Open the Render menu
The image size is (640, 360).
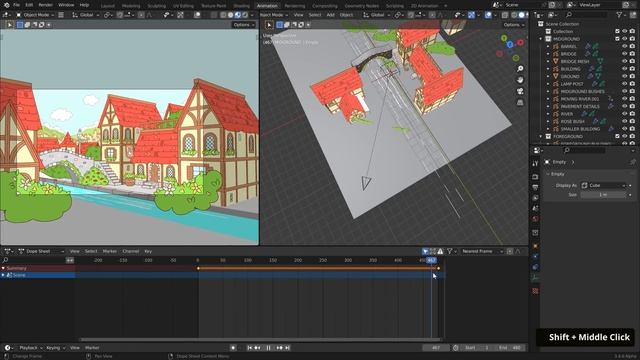tap(45, 5)
